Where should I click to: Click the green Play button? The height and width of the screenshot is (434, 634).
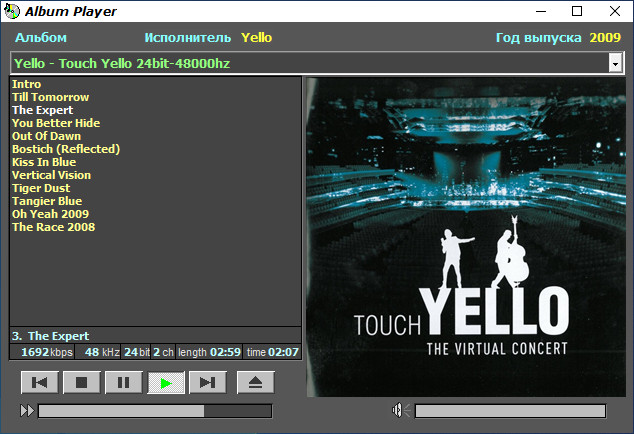pos(166,382)
